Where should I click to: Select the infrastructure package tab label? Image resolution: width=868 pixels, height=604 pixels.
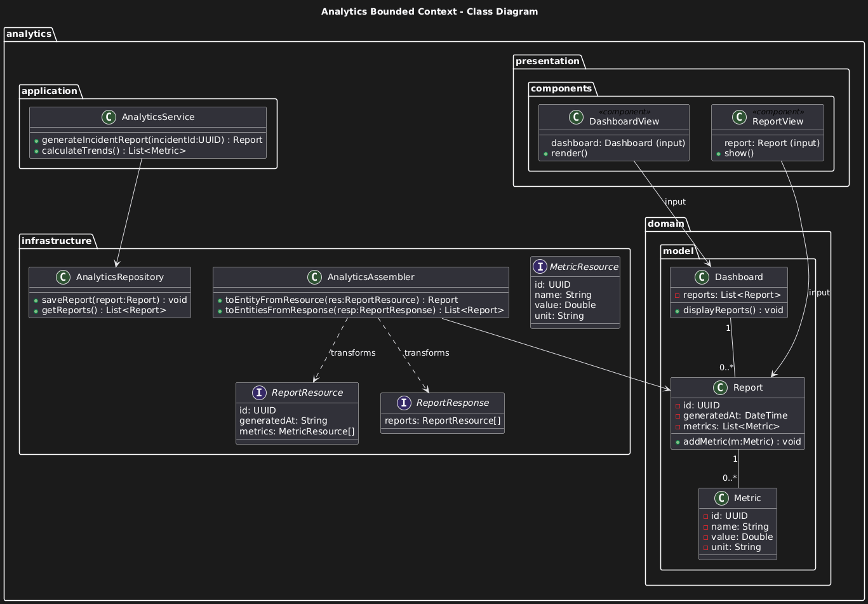click(57, 241)
